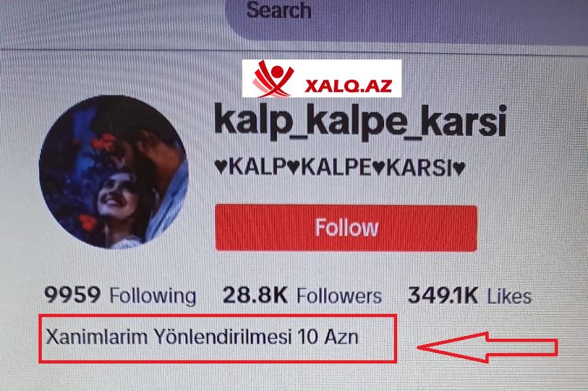Viewport: 588px width, 391px height.
Task: Click the Search field at top
Action: 405,19
